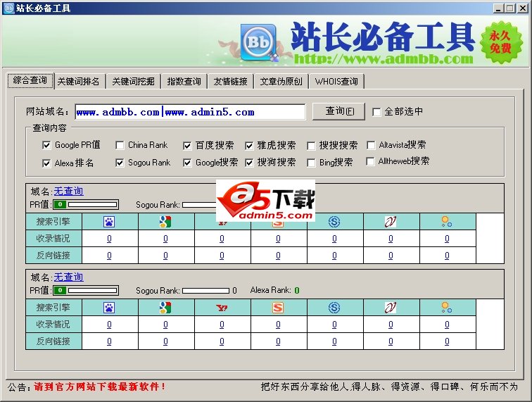Click the second Sogou Rank bar
Image resolution: width=532 pixels, height=402 pixels.
pos(205,291)
